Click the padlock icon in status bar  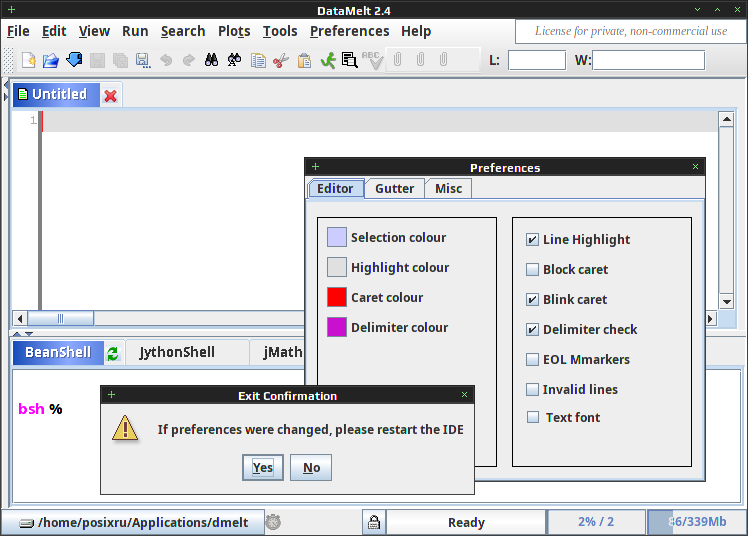[374, 522]
